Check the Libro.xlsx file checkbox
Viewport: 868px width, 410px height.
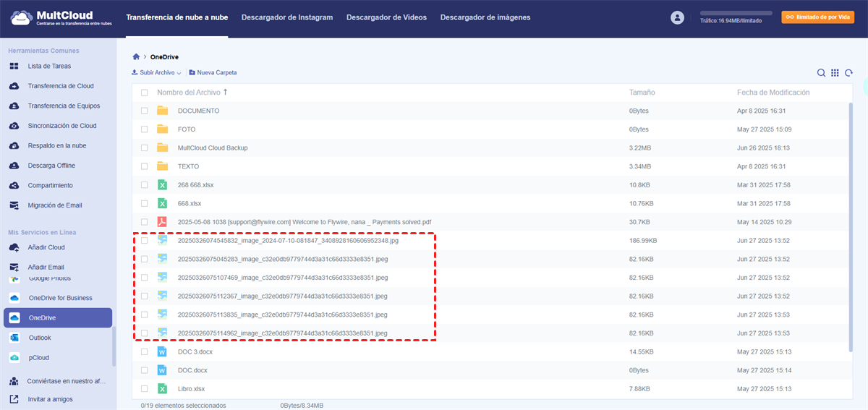tap(145, 388)
